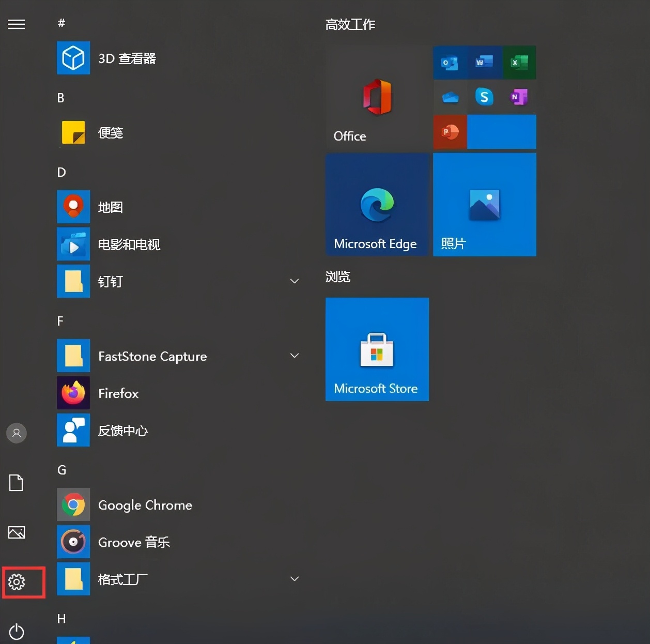Image resolution: width=650 pixels, height=644 pixels.
Task: Launch the Microsoft Store tile
Action: pos(377,349)
